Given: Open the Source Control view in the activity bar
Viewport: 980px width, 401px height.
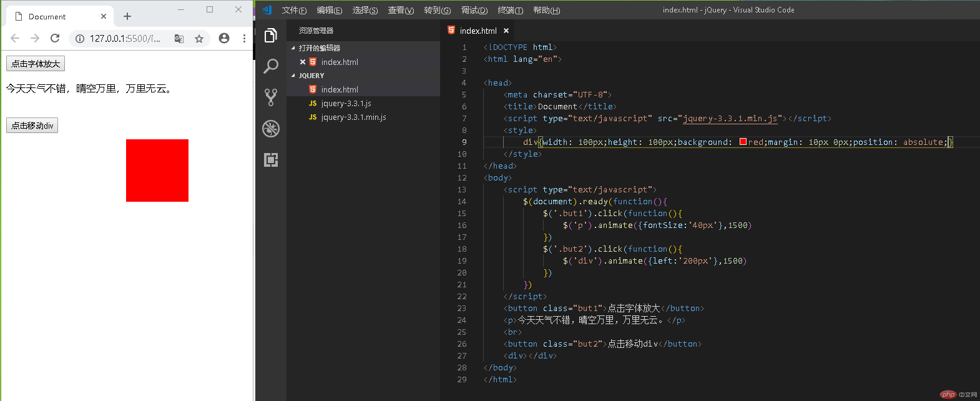Looking at the screenshot, I should point(271,97).
